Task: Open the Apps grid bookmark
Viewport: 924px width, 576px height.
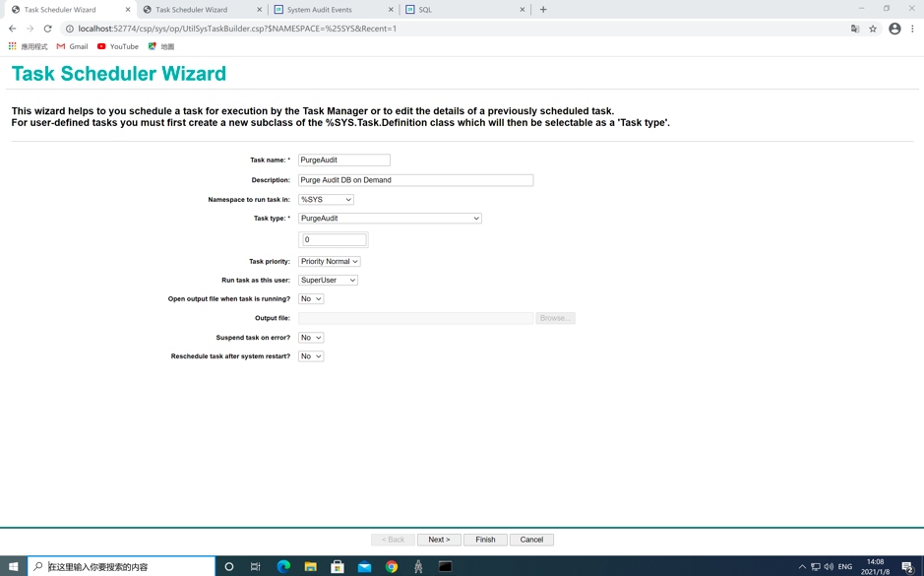Action: click(28, 46)
